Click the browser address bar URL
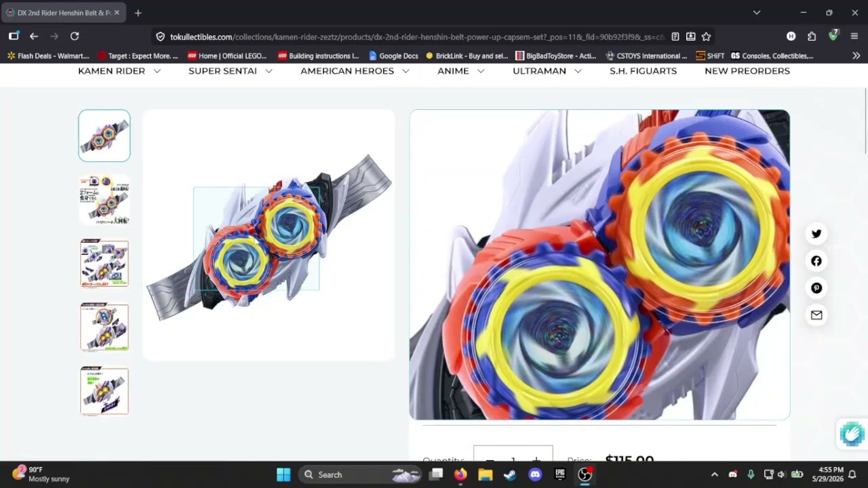The width and height of the screenshot is (868, 488). coord(416,37)
